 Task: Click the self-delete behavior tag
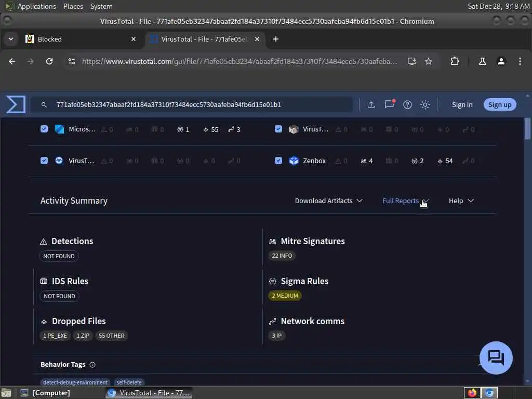pyautogui.click(x=129, y=382)
